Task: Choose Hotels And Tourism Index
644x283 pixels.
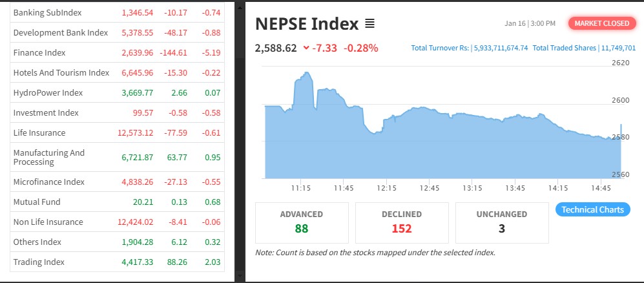Action: point(61,72)
